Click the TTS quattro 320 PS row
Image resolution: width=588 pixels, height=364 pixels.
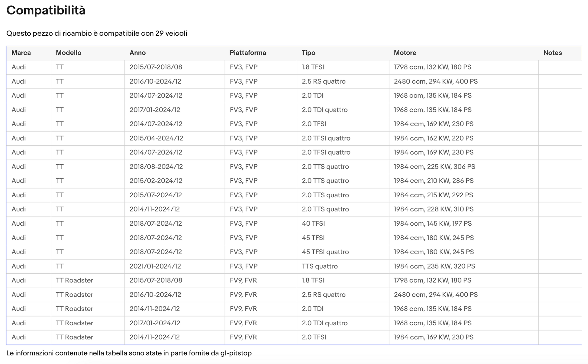tap(294, 266)
